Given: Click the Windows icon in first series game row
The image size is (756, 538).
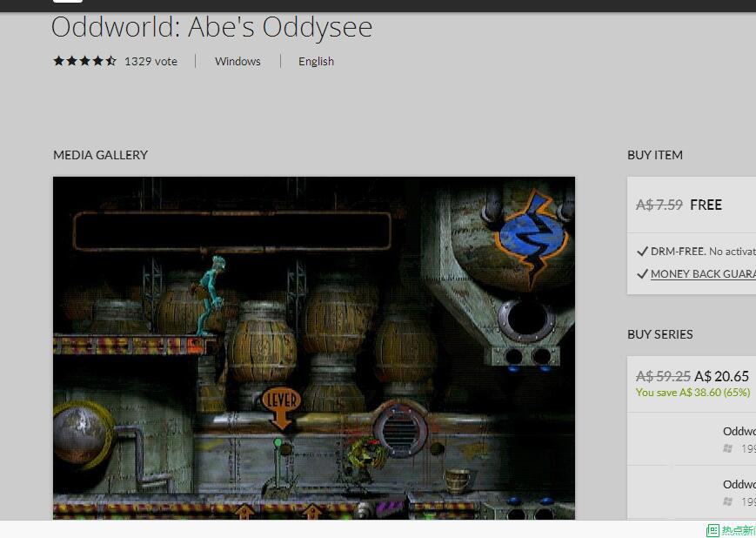Looking at the screenshot, I should pos(727,448).
